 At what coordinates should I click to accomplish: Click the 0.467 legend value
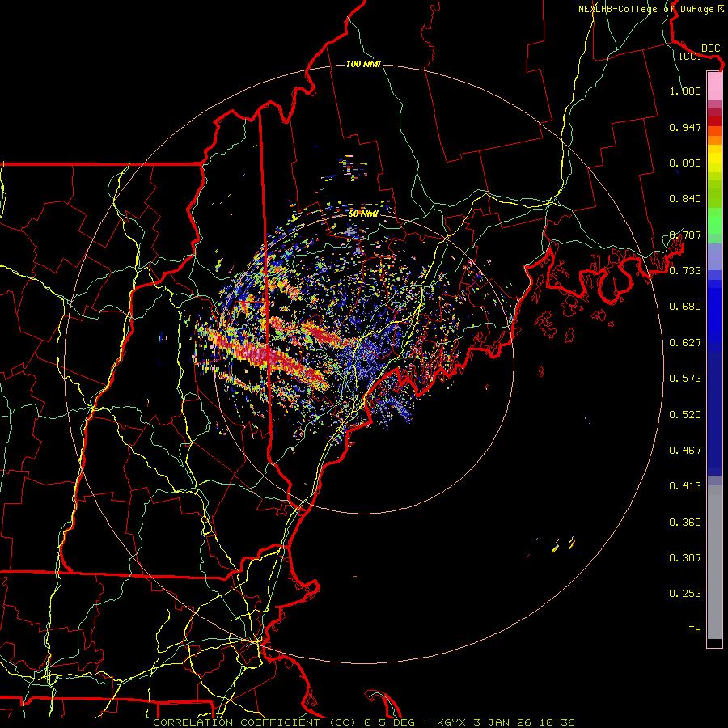pyautogui.click(x=685, y=451)
